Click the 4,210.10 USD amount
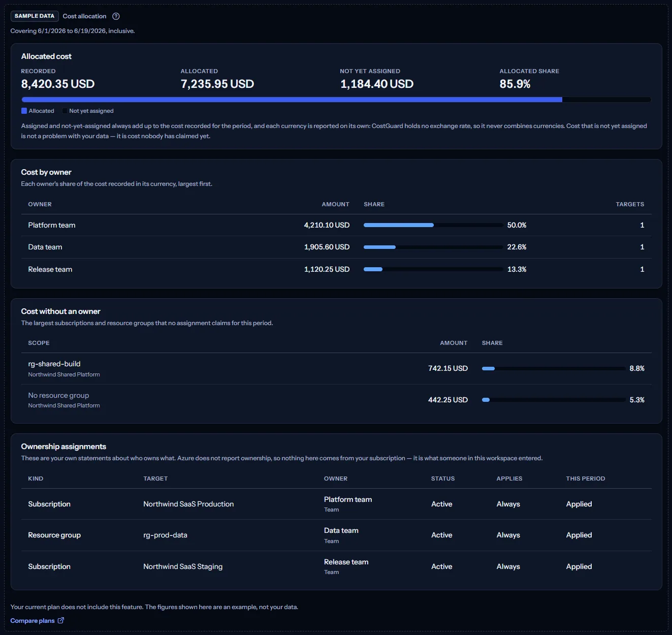 pyautogui.click(x=327, y=225)
